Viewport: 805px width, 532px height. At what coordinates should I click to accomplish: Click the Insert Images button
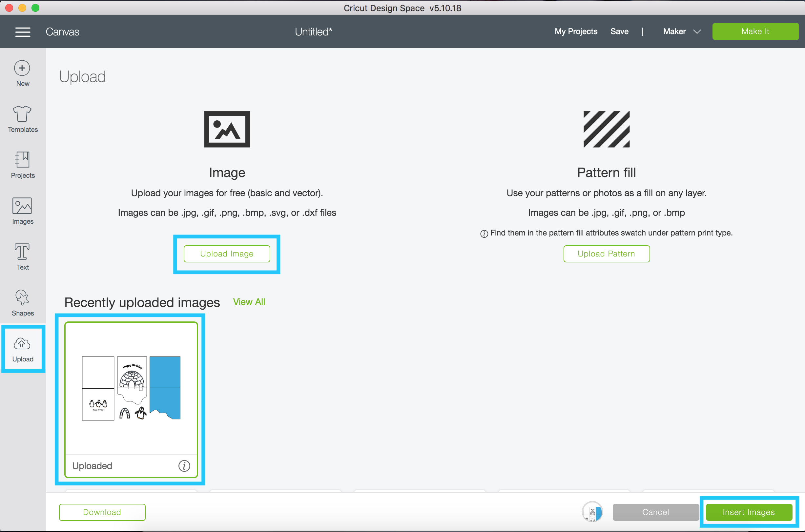(x=749, y=512)
